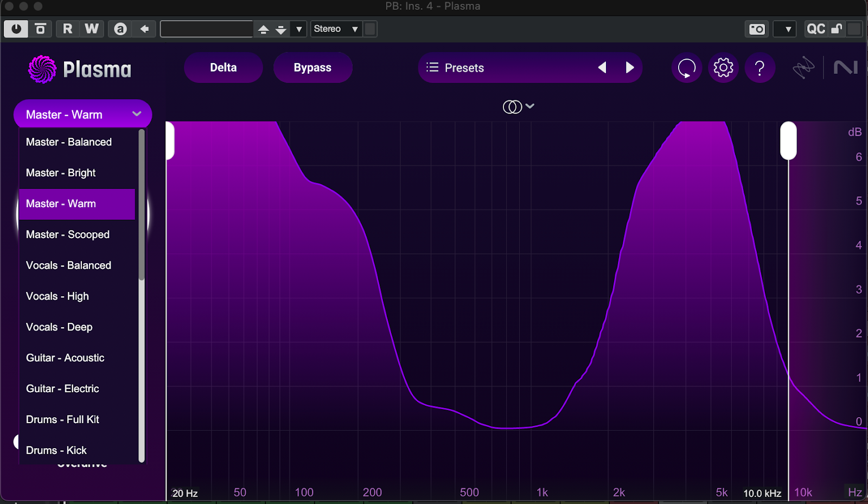
Task: Click the Native Instruments logo
Action: pyautogui.click(x=845, y=68)
